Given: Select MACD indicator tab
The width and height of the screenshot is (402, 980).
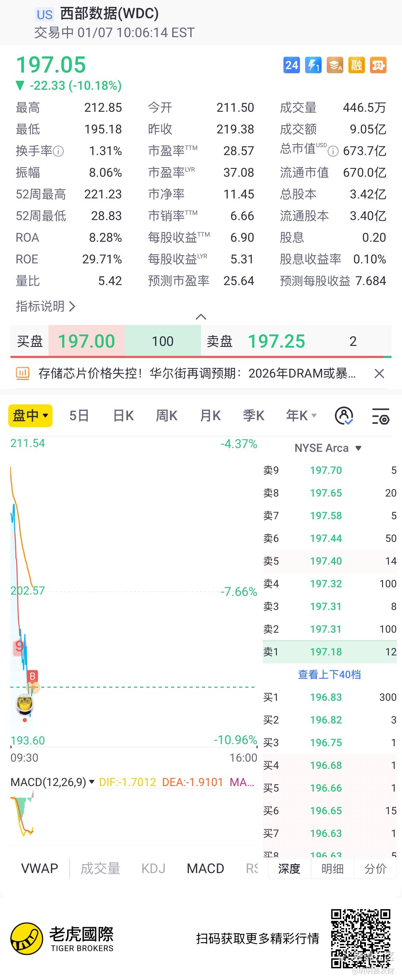Looking at the screenshot, I should coord(205,869).
